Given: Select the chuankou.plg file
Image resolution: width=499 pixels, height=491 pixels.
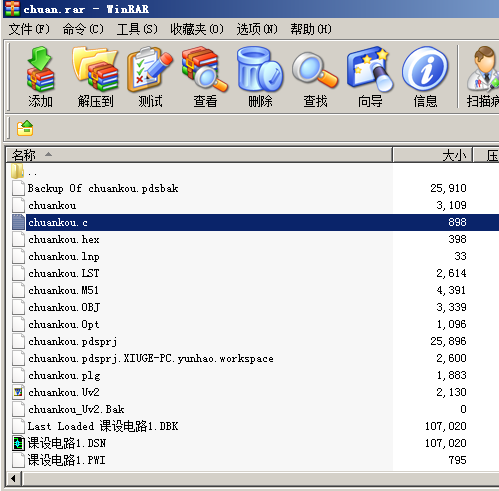Looking at the screenshot, I should 64,376.
